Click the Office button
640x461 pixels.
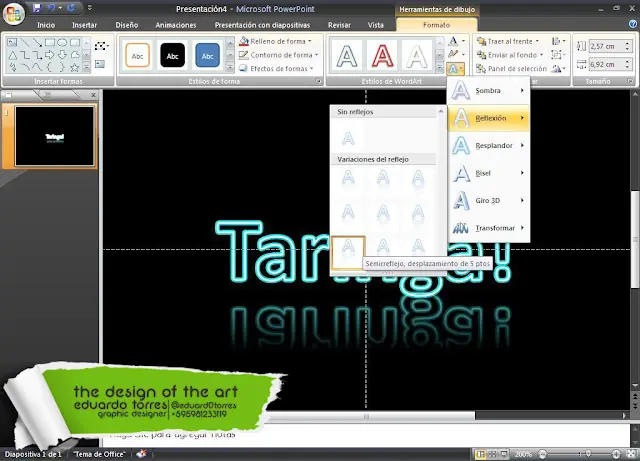pyautogui.click(x=13, y=13)
